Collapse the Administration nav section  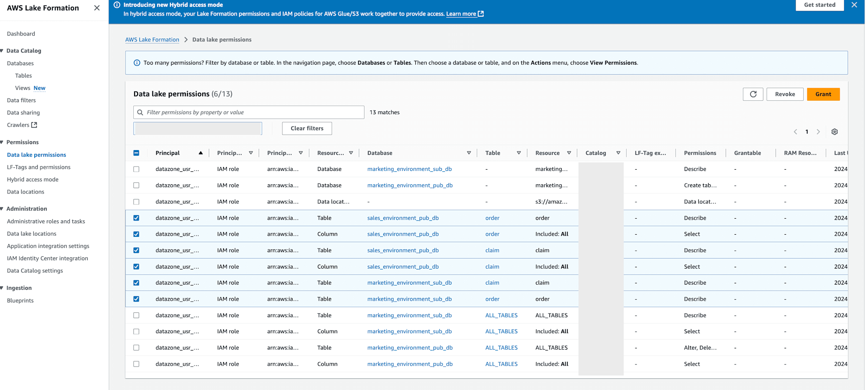tap(2, 209)
